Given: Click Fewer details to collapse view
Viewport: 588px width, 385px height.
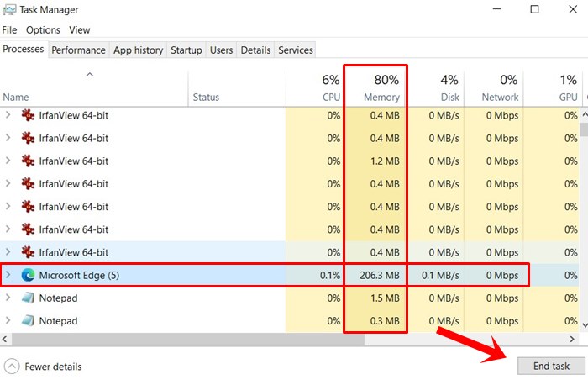Looking at the screenshot, I should (43, 367).
